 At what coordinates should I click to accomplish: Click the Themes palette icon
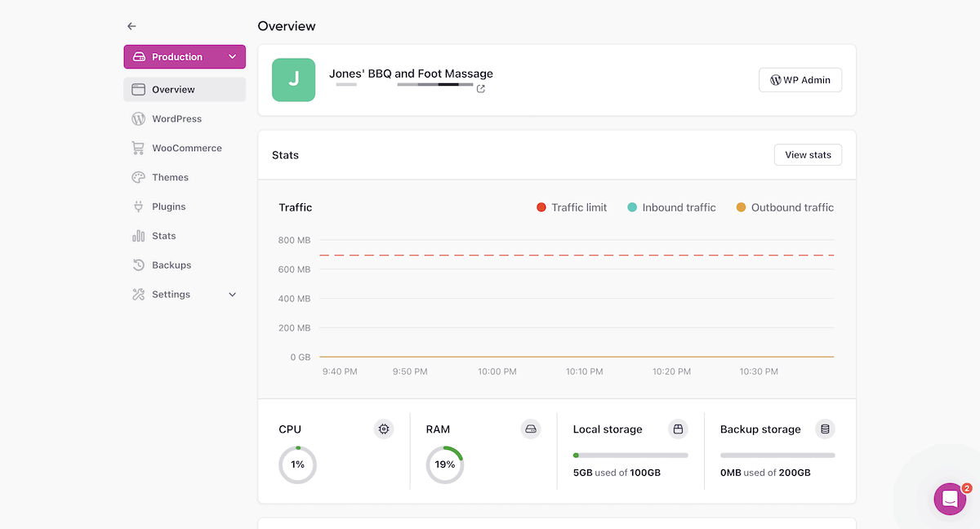139,177
